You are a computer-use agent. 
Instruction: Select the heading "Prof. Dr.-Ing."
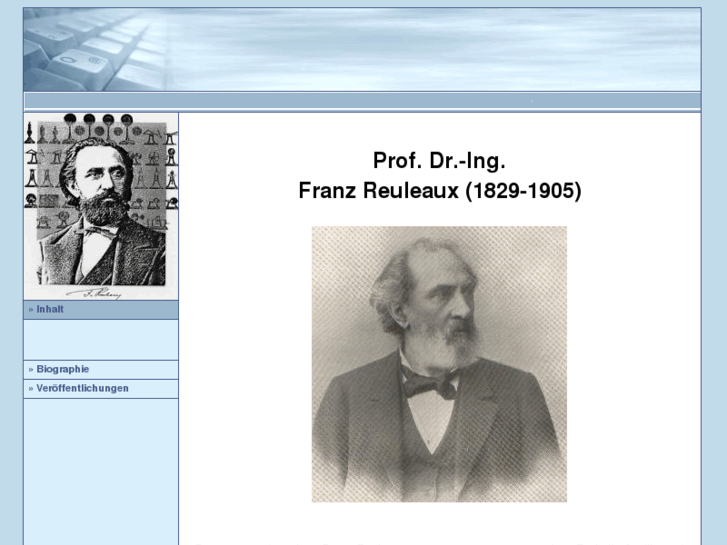click(439, 161)
